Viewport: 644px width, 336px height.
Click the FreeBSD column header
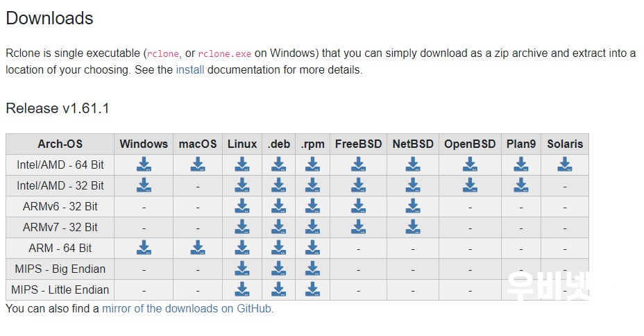359,144
